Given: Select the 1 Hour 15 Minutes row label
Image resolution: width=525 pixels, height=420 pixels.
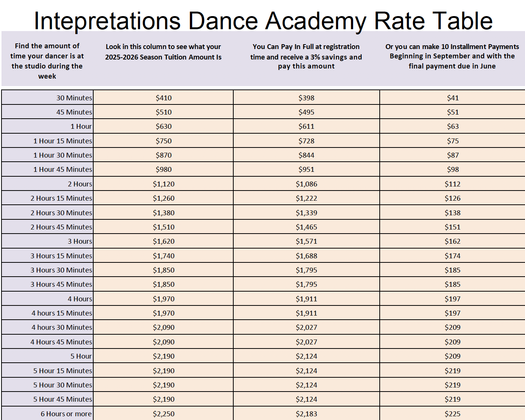Looking at the screenshot, I should point(63,141).
